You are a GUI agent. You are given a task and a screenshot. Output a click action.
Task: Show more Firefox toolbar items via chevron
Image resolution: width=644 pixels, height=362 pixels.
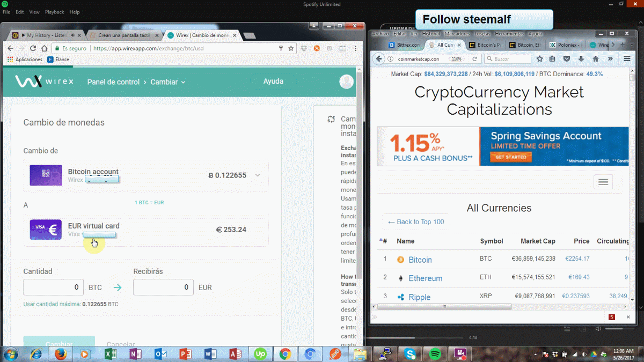[610, 59]
